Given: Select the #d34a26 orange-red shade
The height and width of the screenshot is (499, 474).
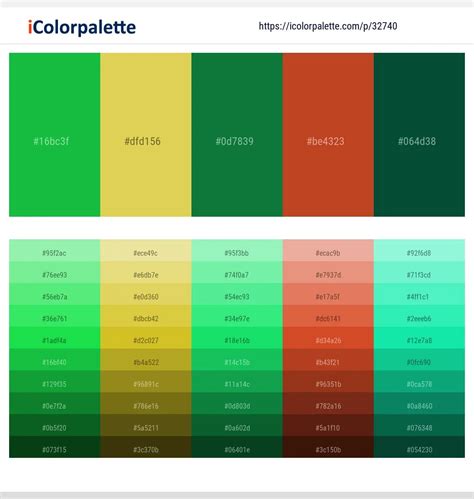Looking at the screenshot, I should 328,338.
